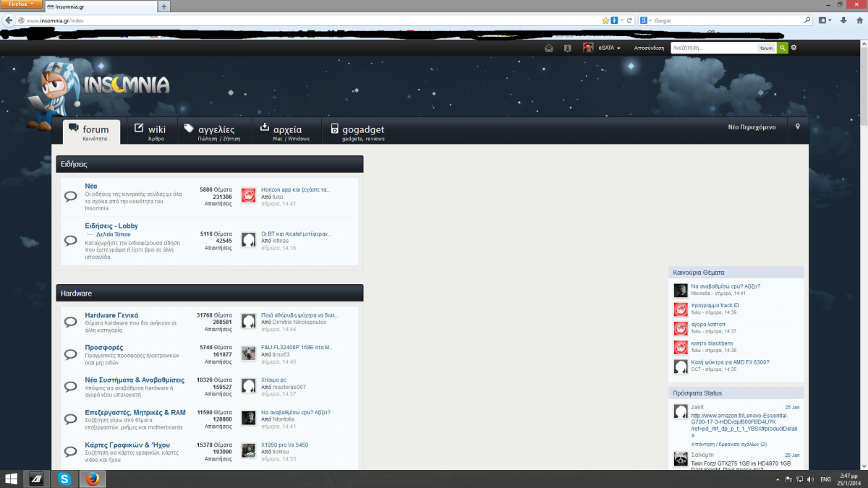Open the notifications icon beside the envelope
The height and width of the screenshot is (488, 868).
click(568, 48)
